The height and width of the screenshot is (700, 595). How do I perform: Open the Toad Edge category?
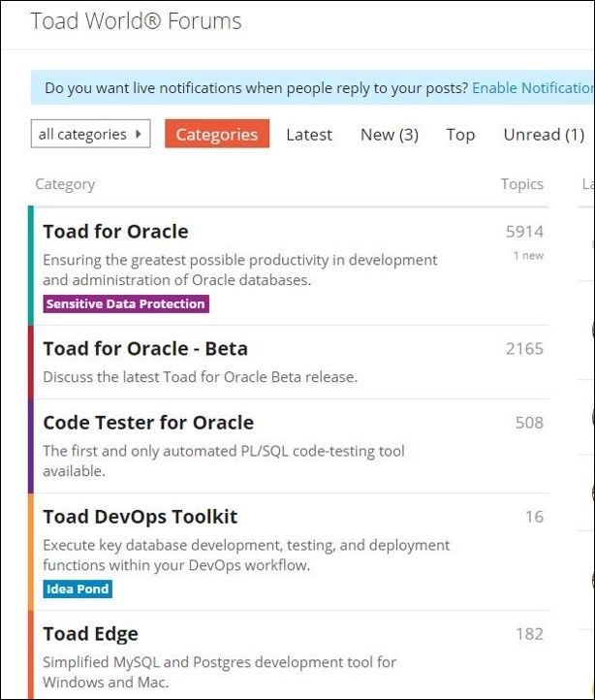91,634
